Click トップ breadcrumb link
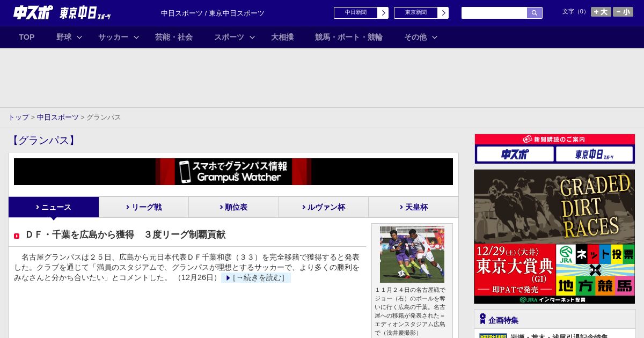Screen dimensions: 644x338 tap(18, 117)
